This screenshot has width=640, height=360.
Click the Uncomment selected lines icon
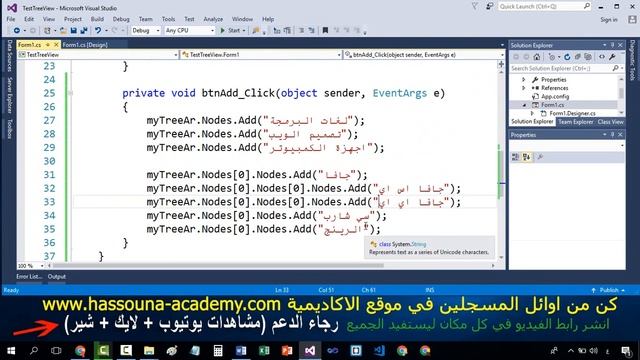pos(312,31)
